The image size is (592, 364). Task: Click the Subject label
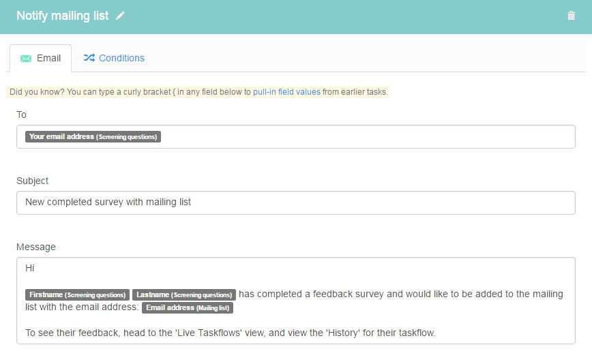point(33,181)
